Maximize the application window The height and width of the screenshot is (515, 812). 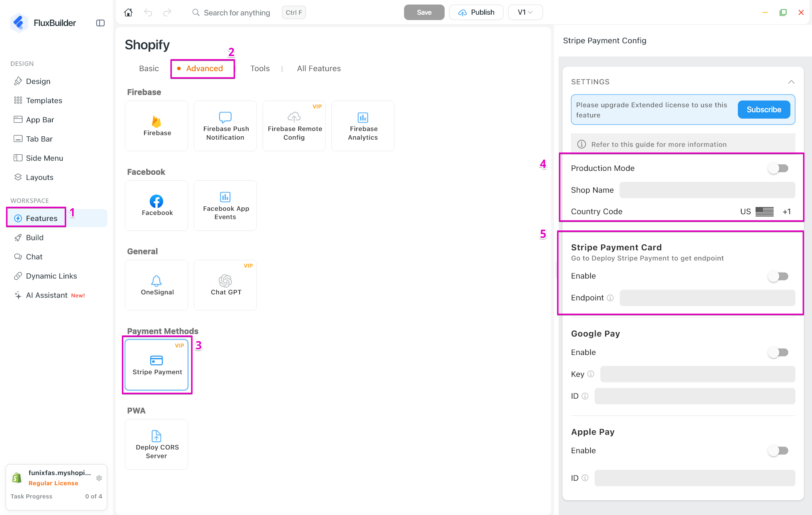(x=783, y=12)
